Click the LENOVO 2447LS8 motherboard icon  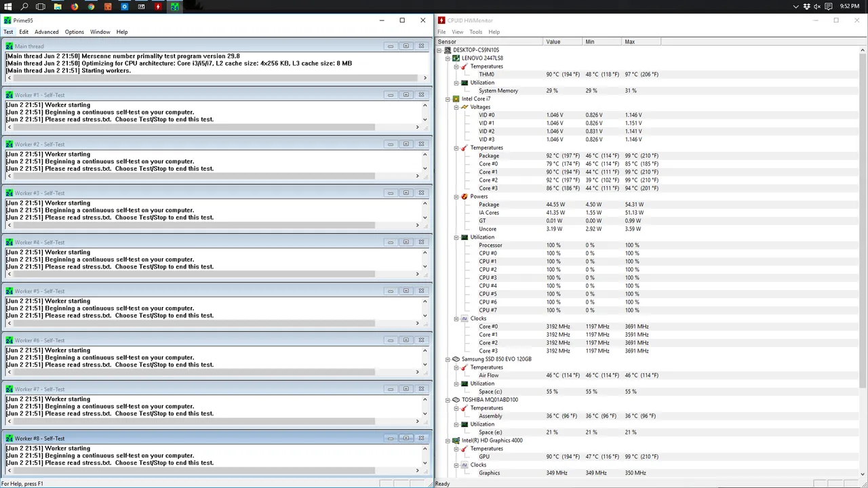click(456, 58)
